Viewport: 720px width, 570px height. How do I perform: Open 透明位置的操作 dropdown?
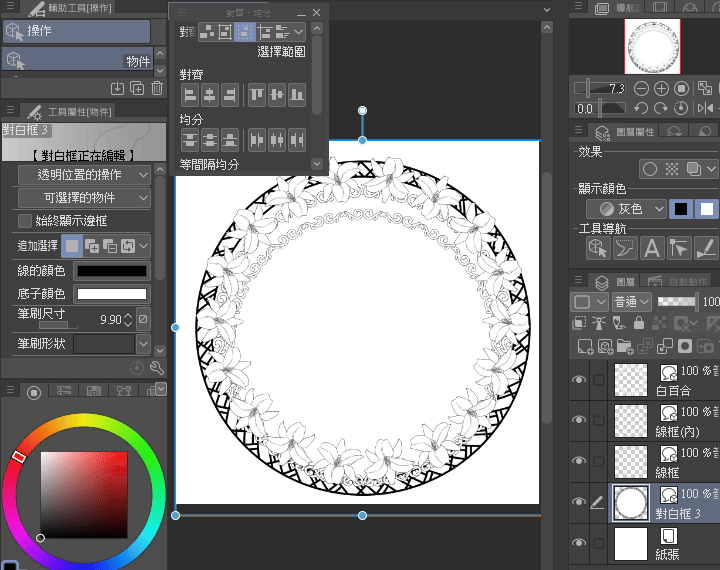coord(84,175)
